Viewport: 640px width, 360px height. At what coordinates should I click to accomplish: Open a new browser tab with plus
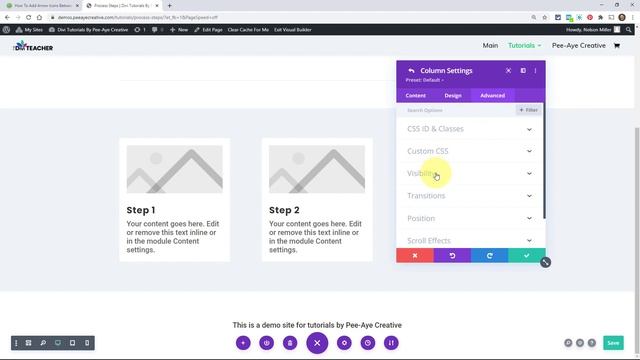pyautogui.click(x=169, y=6)
